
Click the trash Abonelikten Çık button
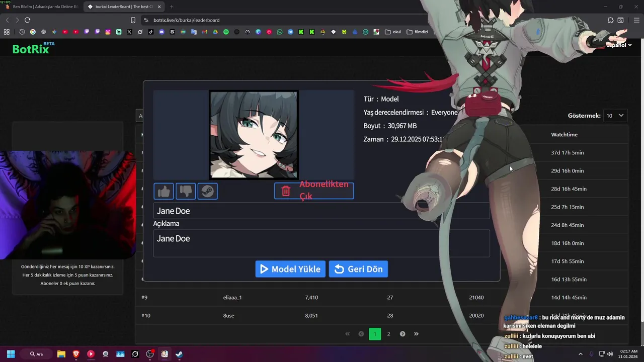314,191
